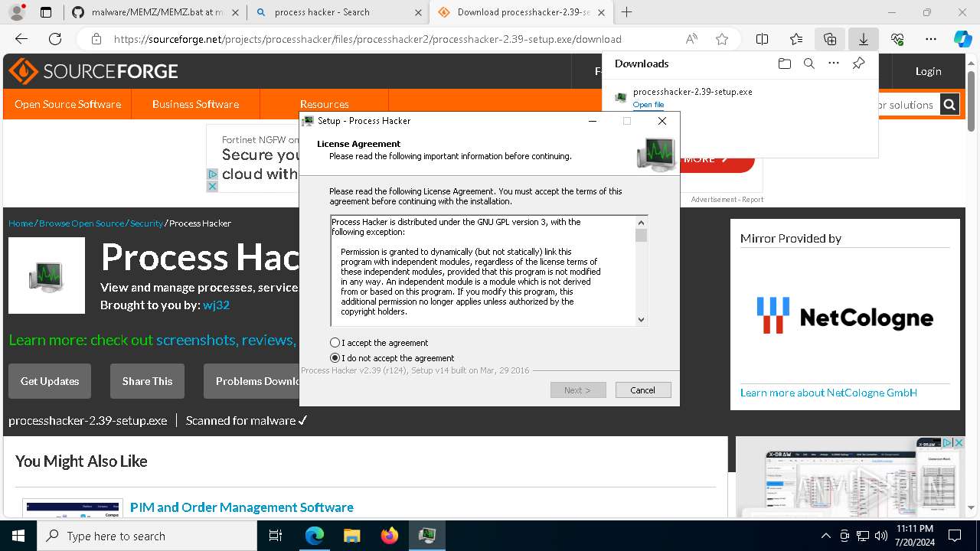Click the volume tray icon
The height and width of the screenshot is (551, 980).
tap(881, 536)
